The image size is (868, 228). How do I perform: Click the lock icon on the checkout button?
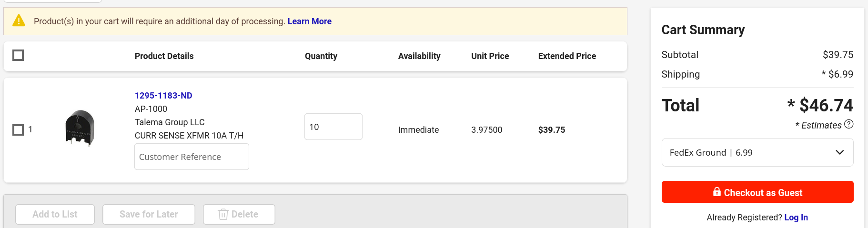pyautogui.click(x=717, y=192)
